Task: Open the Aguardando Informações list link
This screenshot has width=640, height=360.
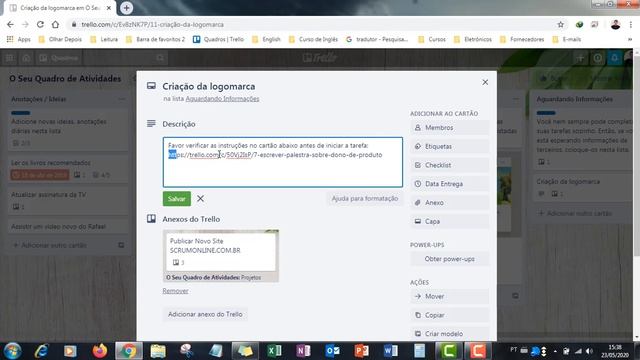Action: coord(222,99)
